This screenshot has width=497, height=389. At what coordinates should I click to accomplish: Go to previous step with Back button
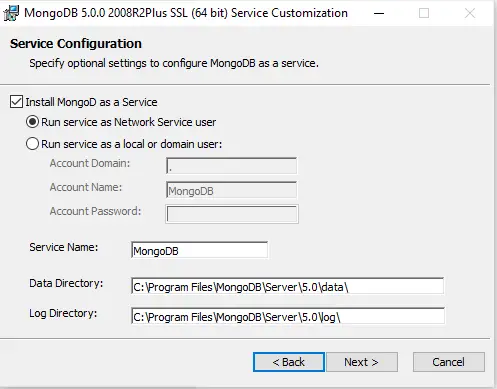click(289, 362)
